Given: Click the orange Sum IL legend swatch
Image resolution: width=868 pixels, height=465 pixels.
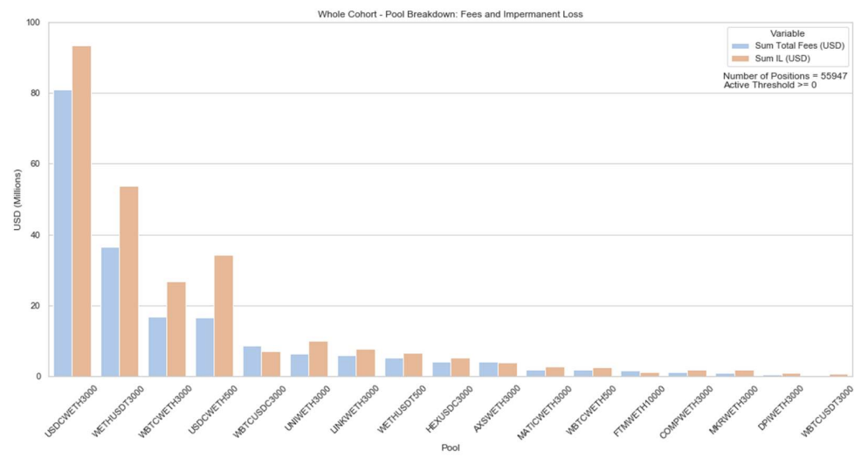Looking at the screenshot, I should 739,58.
